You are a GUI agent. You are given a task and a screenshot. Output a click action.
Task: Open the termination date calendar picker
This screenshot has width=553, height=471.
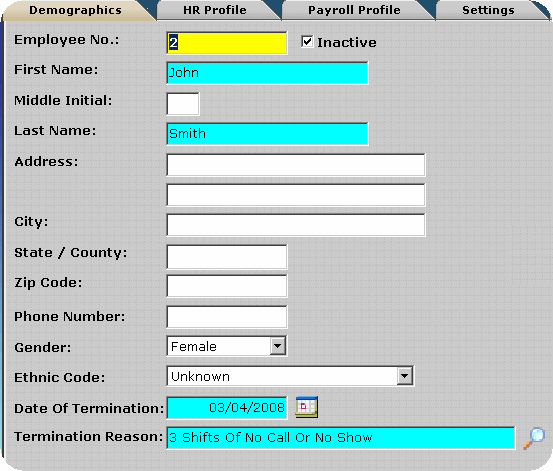pos(306,407)
